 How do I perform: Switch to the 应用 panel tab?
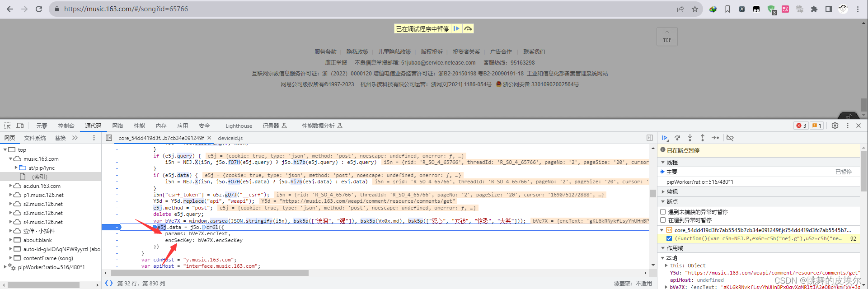coord(183,126)
